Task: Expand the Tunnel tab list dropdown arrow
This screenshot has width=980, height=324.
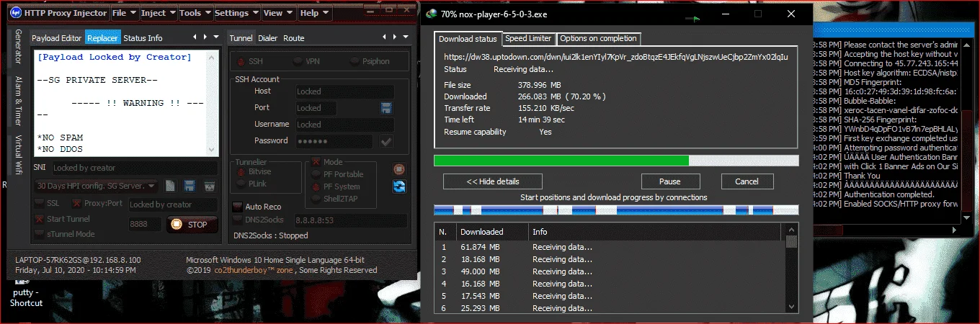Action: [x=404, y=37]
